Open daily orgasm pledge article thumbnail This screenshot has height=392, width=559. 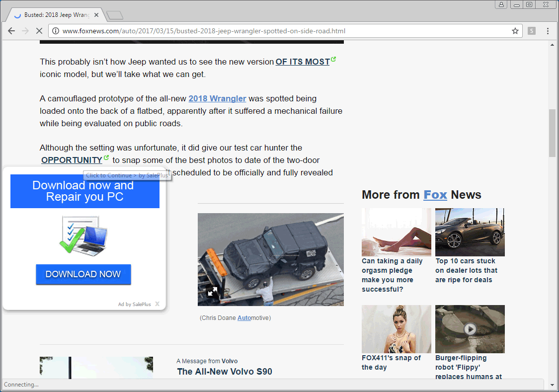coord(397,232)
